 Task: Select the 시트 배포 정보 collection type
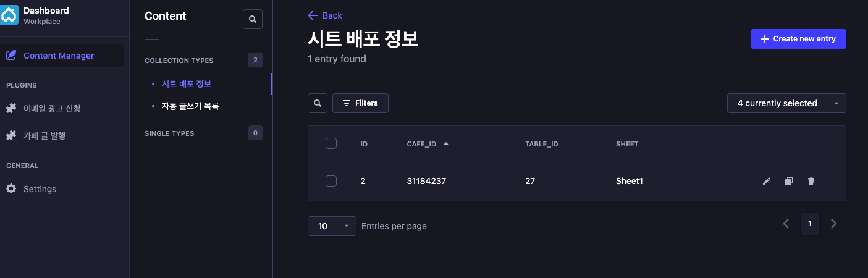[x=187, y=83]
